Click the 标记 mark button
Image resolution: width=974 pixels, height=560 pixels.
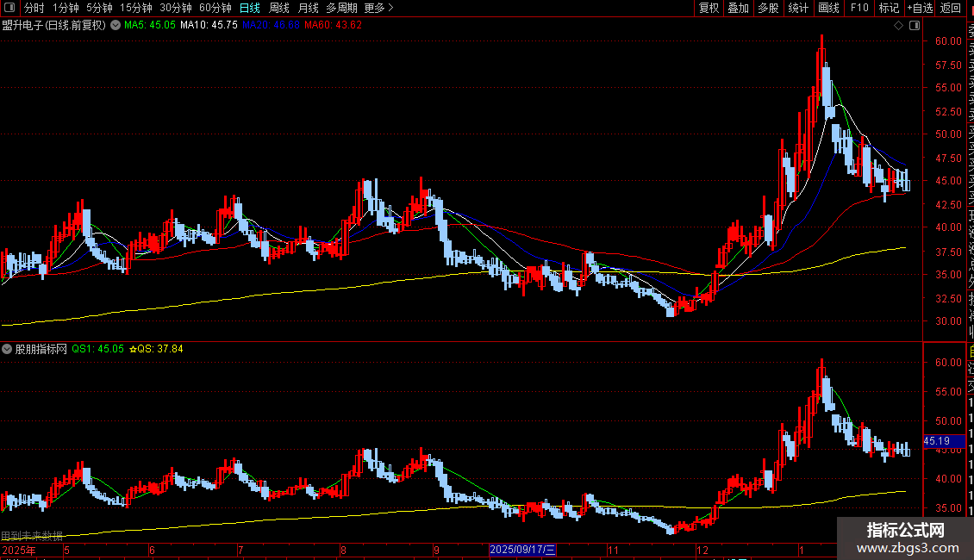tap(889, 8)
